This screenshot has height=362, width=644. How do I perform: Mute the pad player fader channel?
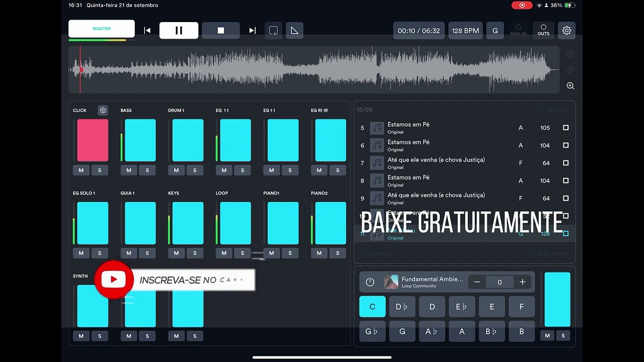(x=547, y=336)
